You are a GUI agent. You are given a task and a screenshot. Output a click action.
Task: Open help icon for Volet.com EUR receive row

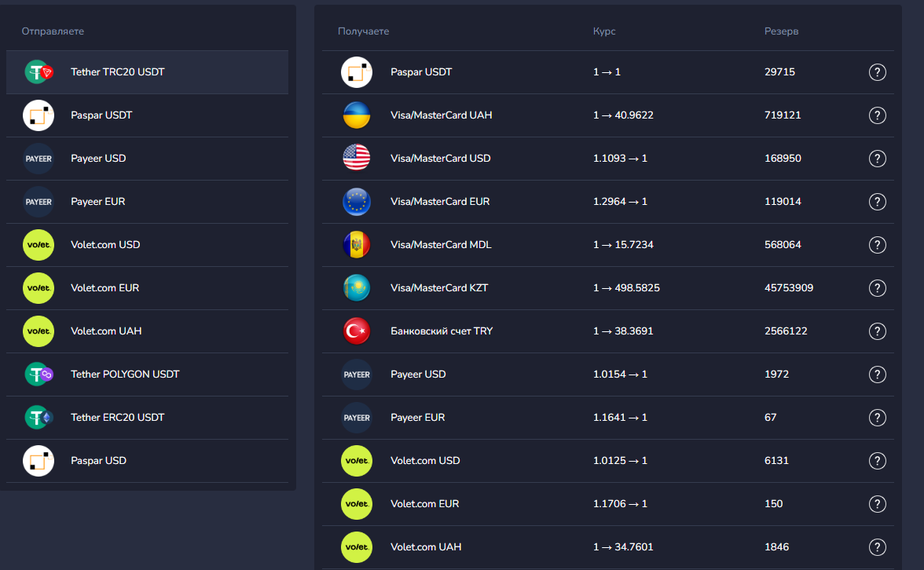878,504
